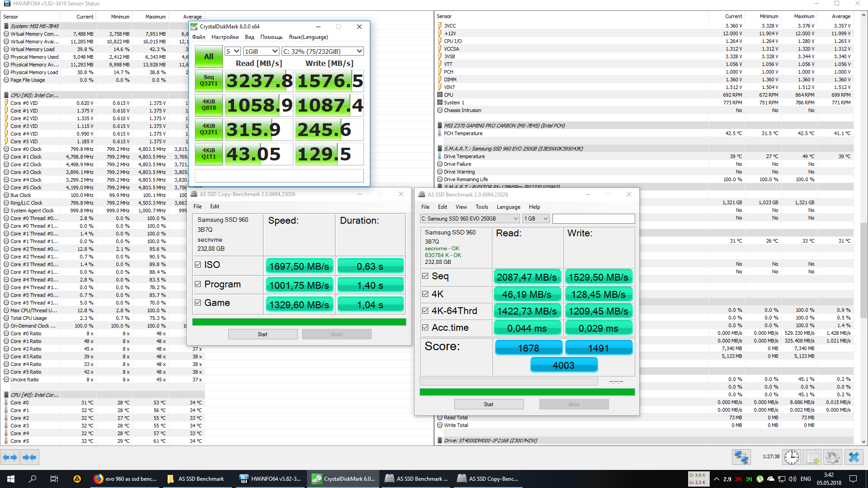The width and height of the screenshot is (868, 488).
Task: Open Настройки menu in CrystalDiskMark
Action: pyautogui.click(x=225, y=37)
